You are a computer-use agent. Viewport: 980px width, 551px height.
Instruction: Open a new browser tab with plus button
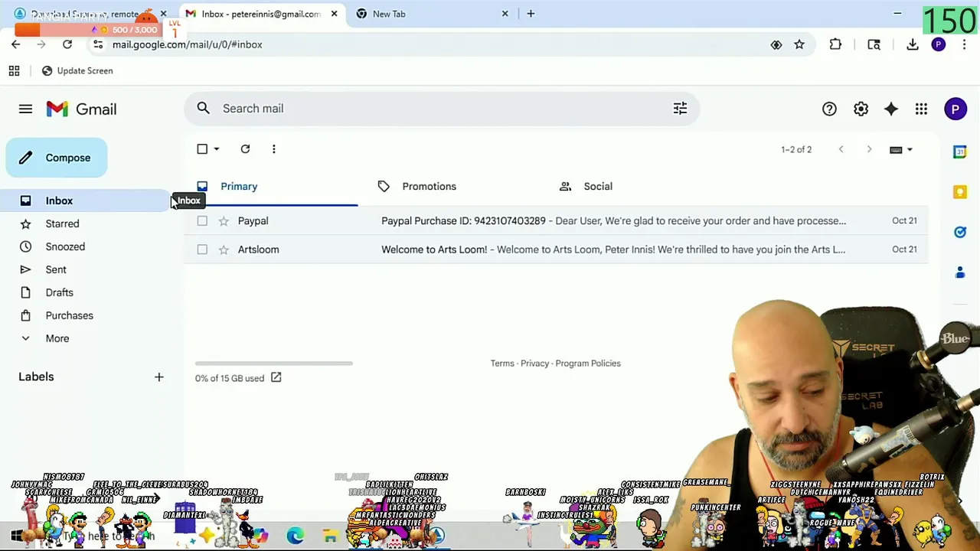(x=531, y=14)
